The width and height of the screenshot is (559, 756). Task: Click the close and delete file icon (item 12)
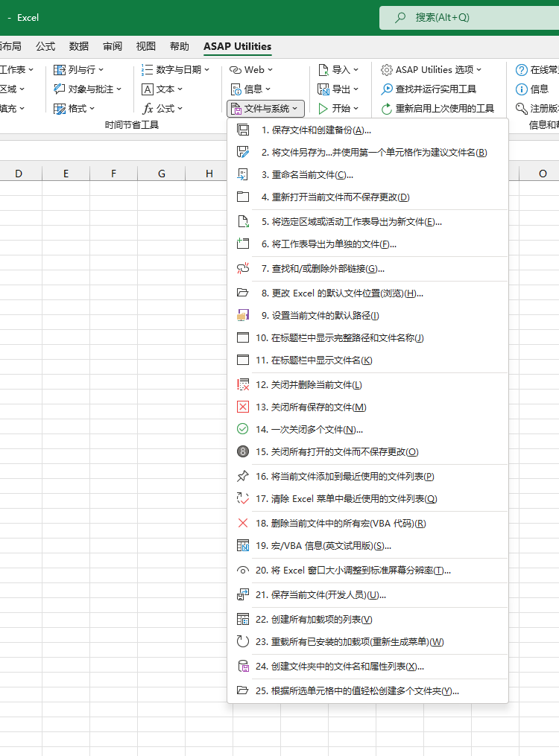coord(243,384)
